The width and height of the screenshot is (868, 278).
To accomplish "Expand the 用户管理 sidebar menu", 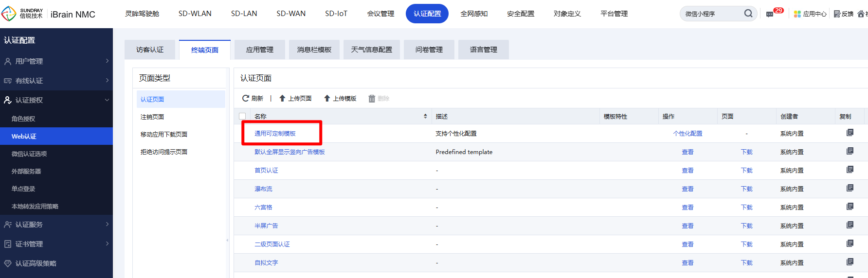I will 56,61.
